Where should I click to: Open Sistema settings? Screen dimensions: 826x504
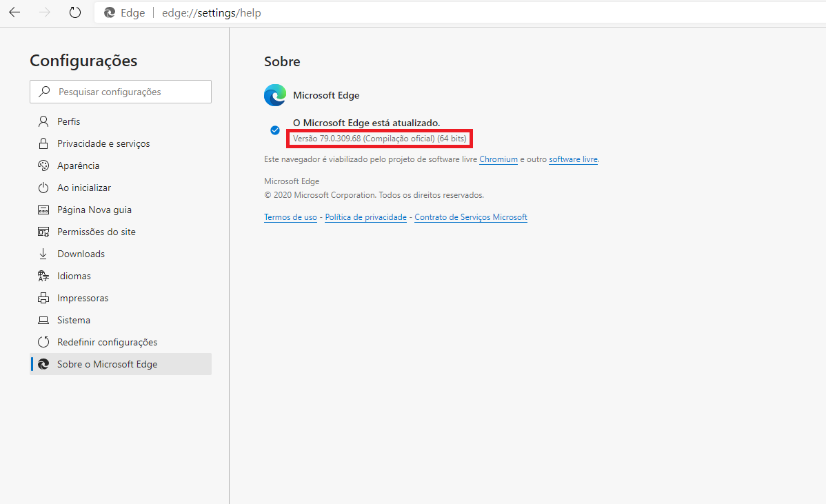click(121, 321)
